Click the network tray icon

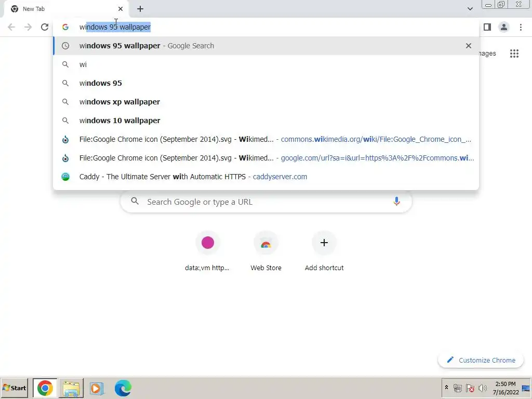457,388
